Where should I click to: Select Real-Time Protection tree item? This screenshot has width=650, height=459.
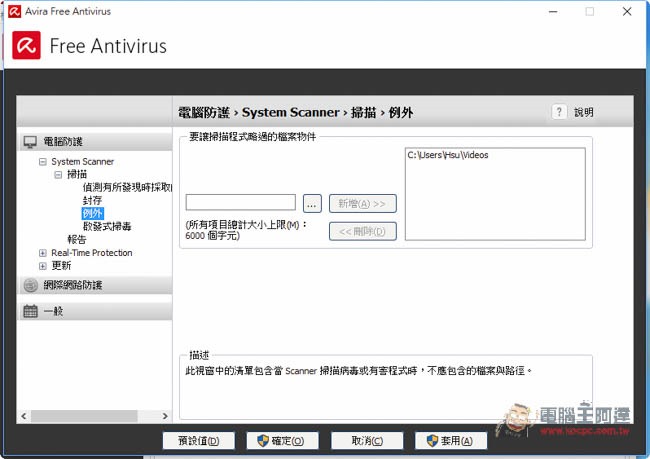click(x=92, y=253)
